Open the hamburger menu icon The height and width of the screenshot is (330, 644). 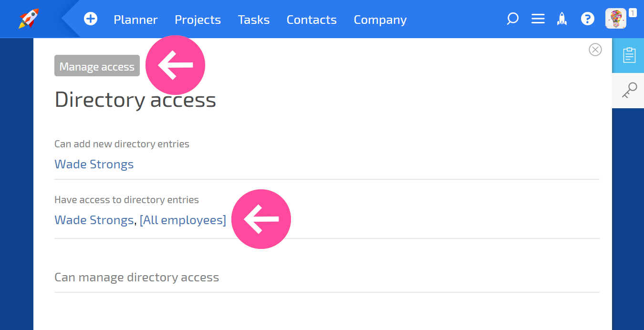click(x=538, y=19)
